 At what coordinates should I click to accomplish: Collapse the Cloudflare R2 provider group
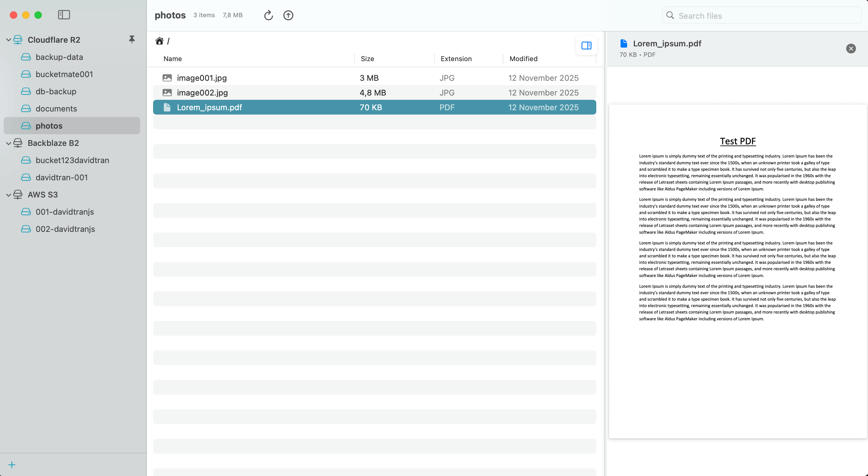[x=8, y=39]
